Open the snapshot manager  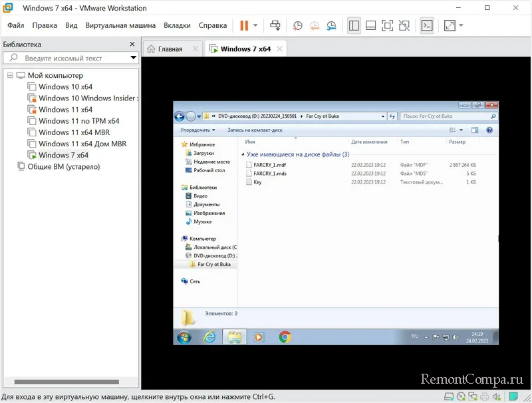coord(331,25)
